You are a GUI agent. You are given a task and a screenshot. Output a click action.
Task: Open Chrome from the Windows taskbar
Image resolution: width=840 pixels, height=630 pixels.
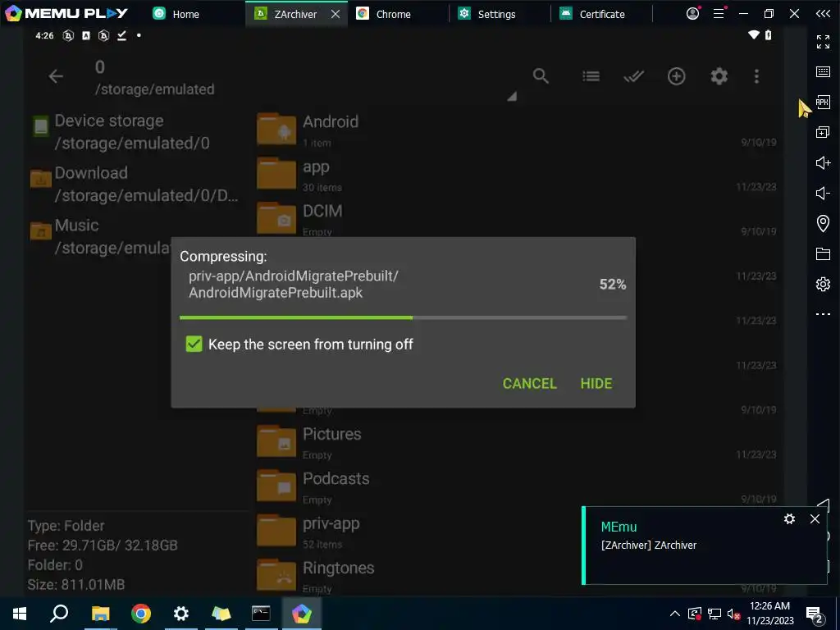pyautogui.click(x=141, y=614)
